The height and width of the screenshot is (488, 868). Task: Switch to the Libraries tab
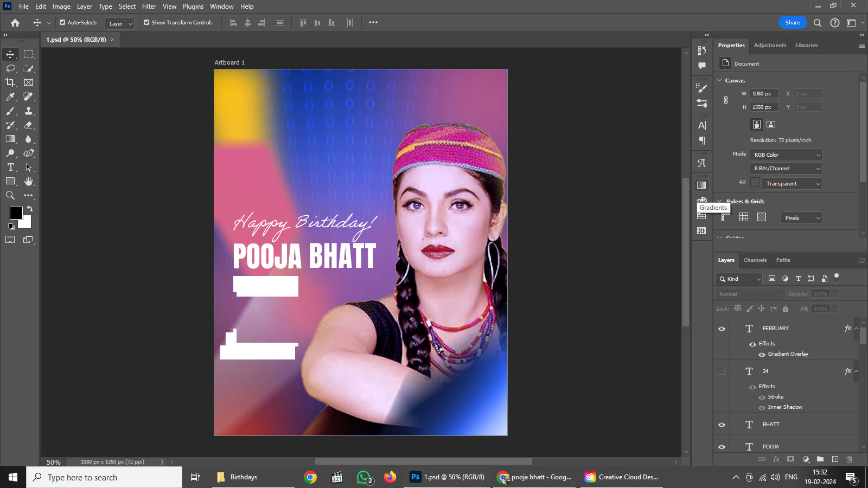pos(806,46)
